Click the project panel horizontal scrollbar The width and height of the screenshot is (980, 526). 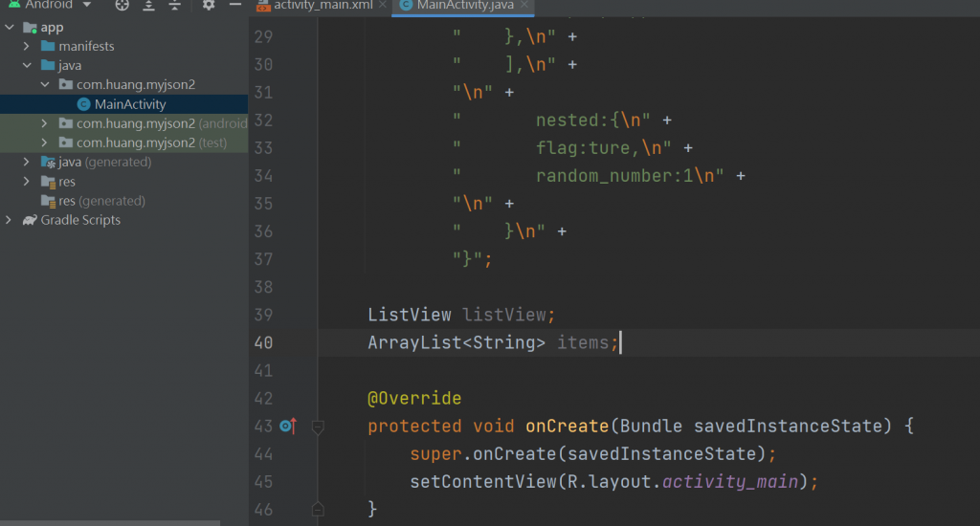pyautogui.click(x=110, y=523)
